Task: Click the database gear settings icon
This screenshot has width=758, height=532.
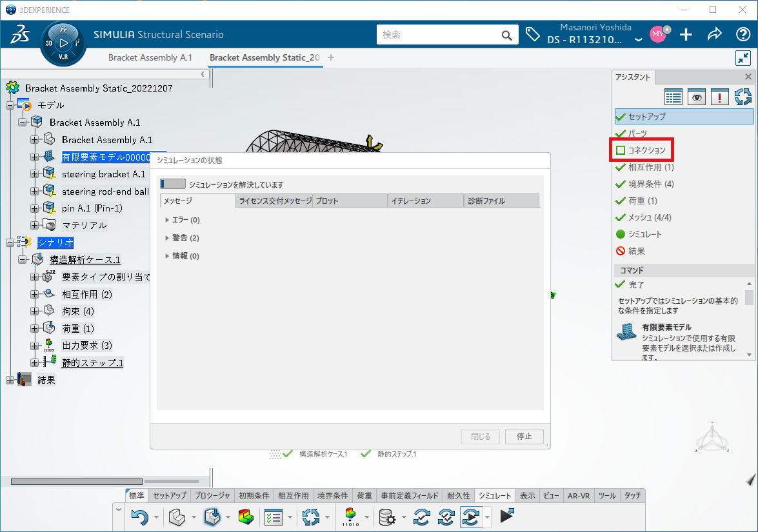Action: coord(387,518)
